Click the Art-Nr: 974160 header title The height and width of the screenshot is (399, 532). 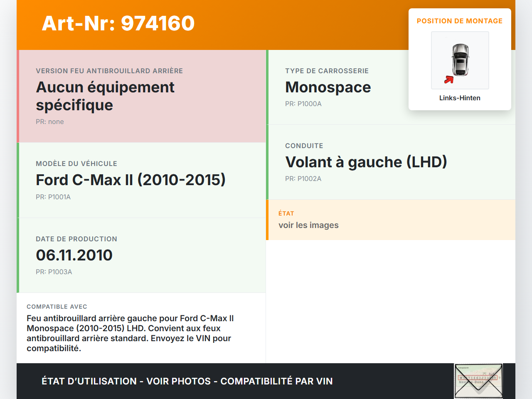click(118, 23)
